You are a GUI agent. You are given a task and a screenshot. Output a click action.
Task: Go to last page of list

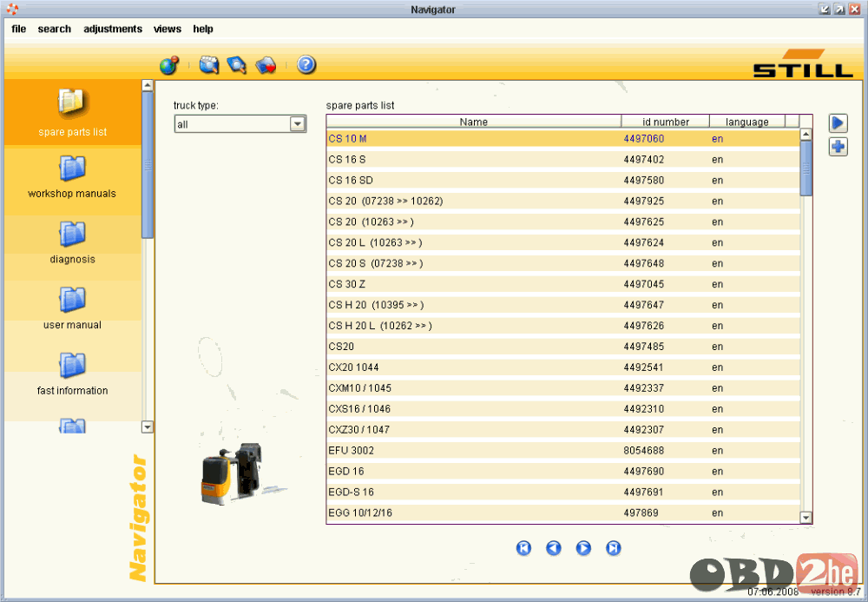pyautogui.click(x=614, y=548)
